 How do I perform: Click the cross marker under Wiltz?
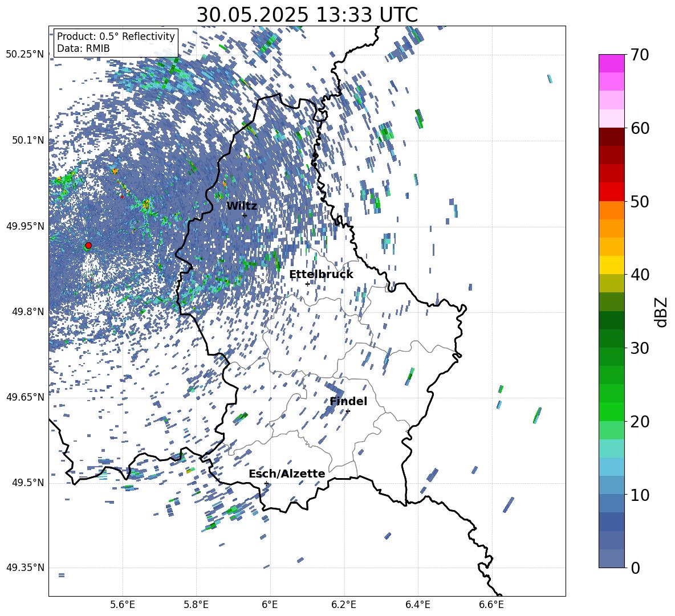coord(245,215)
